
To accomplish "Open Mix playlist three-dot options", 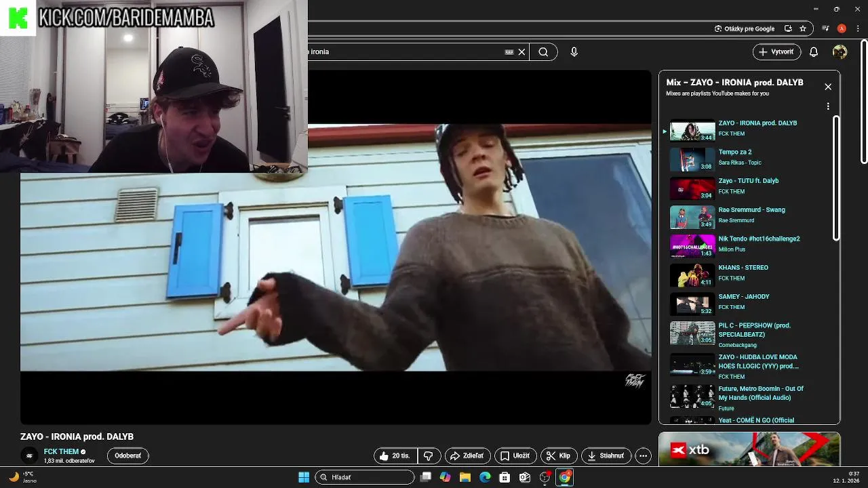I will click(x=828, y=106).
